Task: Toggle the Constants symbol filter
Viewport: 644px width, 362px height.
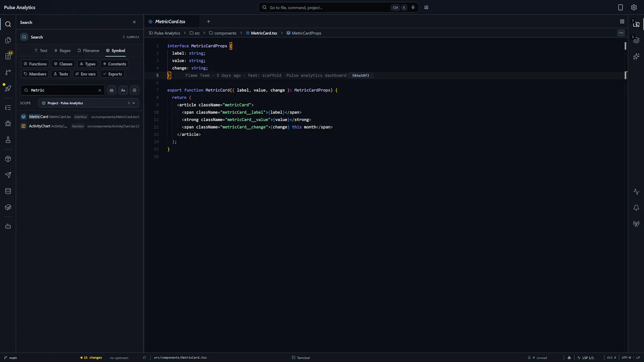Action: [x=115, y=64]
